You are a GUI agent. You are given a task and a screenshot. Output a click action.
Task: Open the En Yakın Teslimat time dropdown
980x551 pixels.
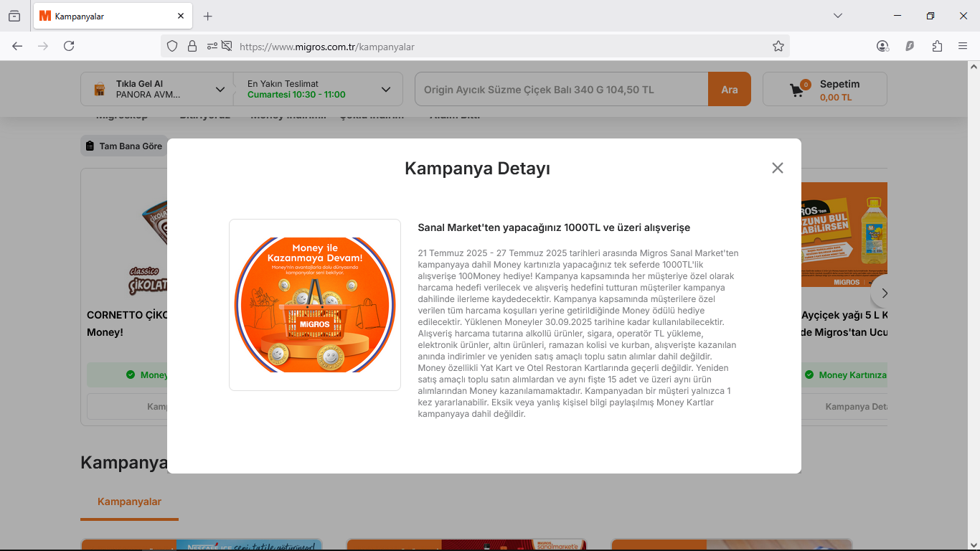(319, 90)
